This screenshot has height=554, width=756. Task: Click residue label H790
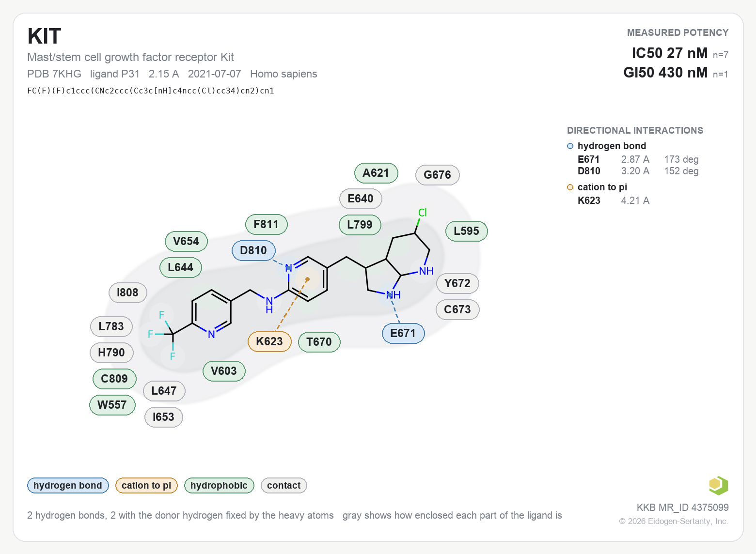(x=111, y=353)
